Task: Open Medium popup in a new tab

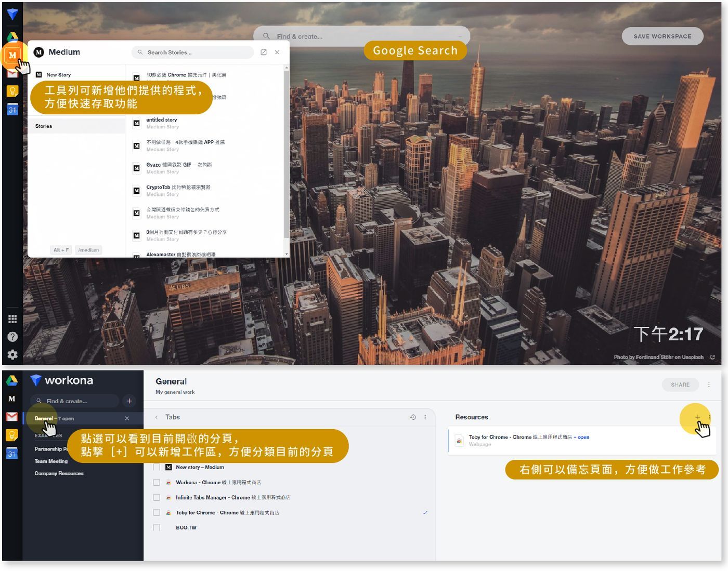Action: (x=264, y=52)
